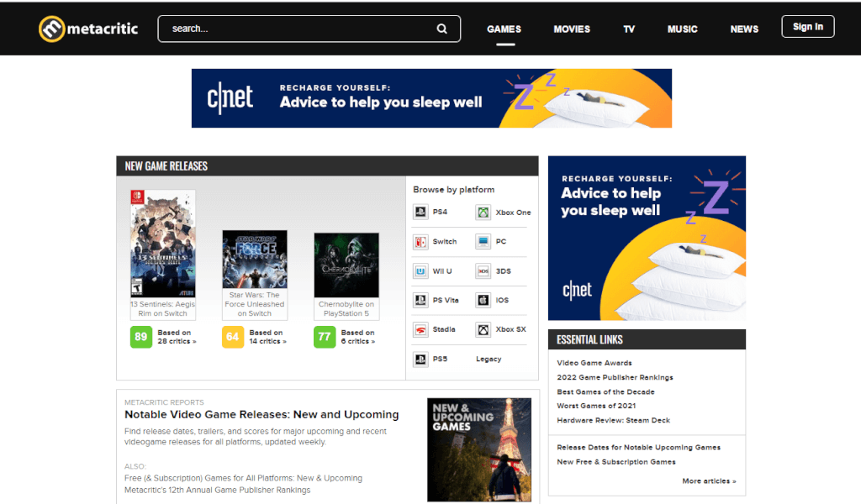Click the search magnifier icon
This screenshot has height=504, width=861.
(x=442, y=29)
